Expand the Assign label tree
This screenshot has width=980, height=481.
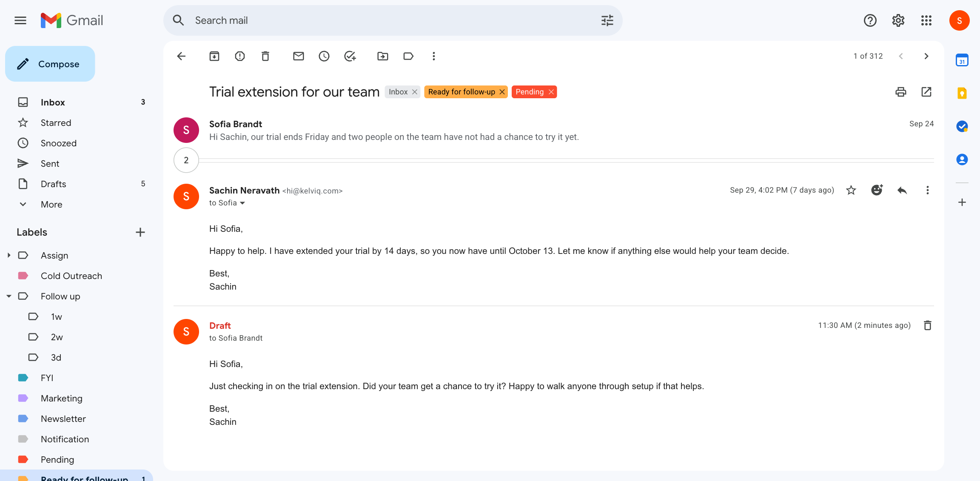[x=9, y=255]
